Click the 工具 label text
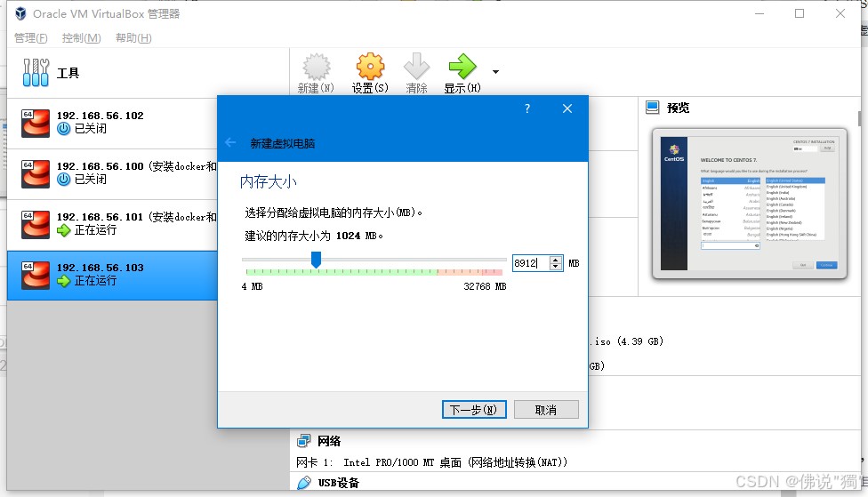The image size is (868, 497). tap(68, 73)
